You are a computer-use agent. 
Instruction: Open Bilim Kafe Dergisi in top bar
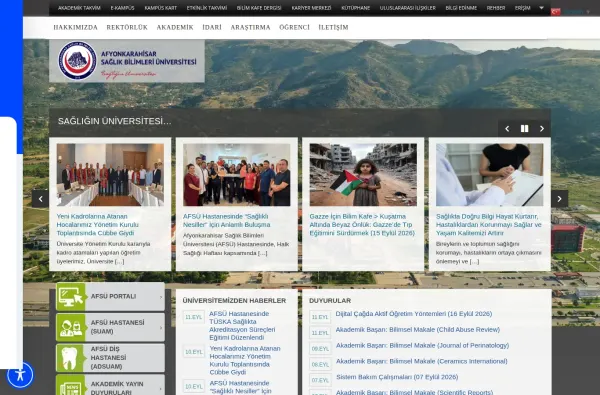click(259, 8)
